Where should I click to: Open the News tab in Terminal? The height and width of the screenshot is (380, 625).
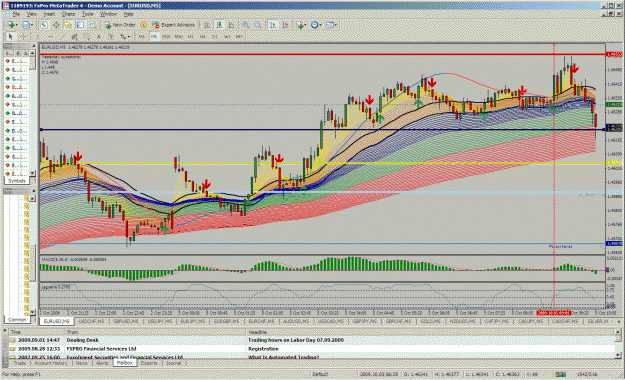pyautogui.click(x=81, y=363)
